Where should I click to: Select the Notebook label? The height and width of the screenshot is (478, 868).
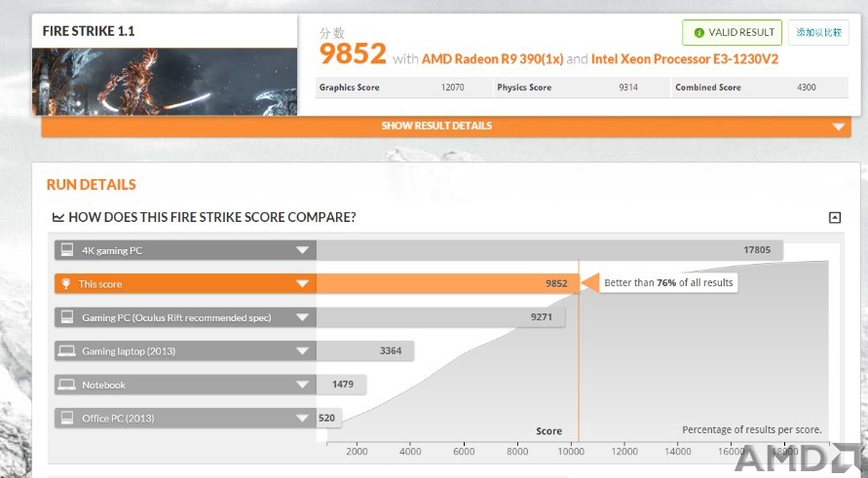point(103,386)
